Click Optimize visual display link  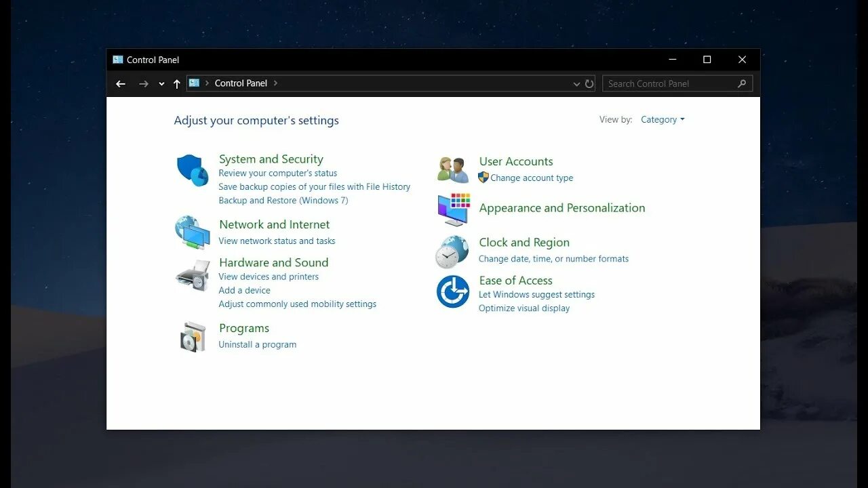[524, 308]
